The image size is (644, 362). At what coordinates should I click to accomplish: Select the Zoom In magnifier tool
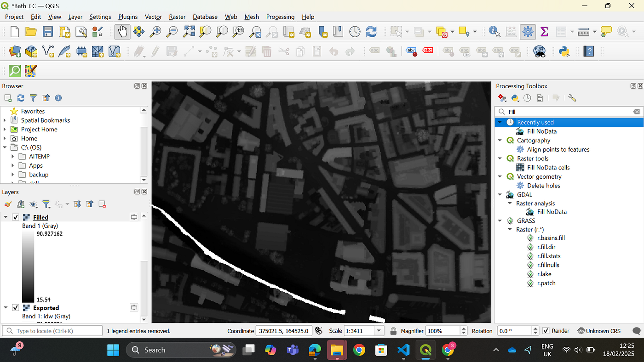click(155, 32)
